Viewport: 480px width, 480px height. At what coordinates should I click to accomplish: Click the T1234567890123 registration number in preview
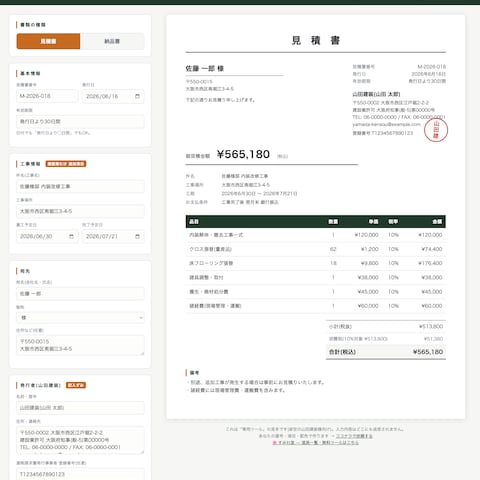click(x=392, y=133)
